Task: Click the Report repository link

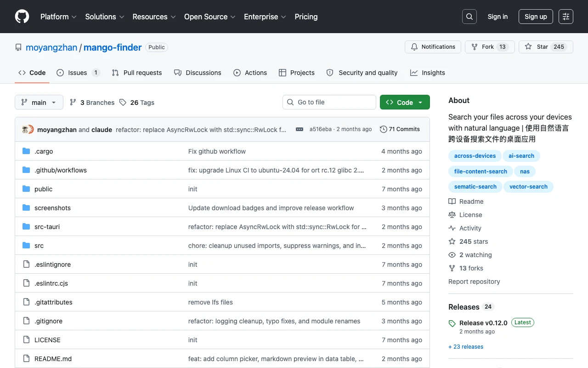Action: pyautogui.click(x=474, y=282)
